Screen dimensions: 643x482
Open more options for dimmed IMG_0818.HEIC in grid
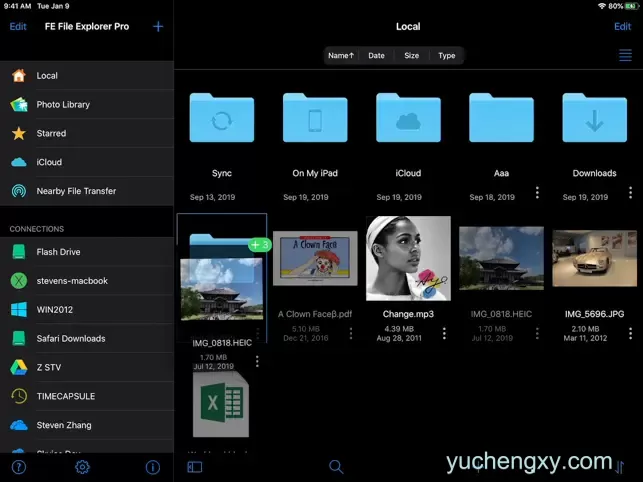[x=537, y=333]
